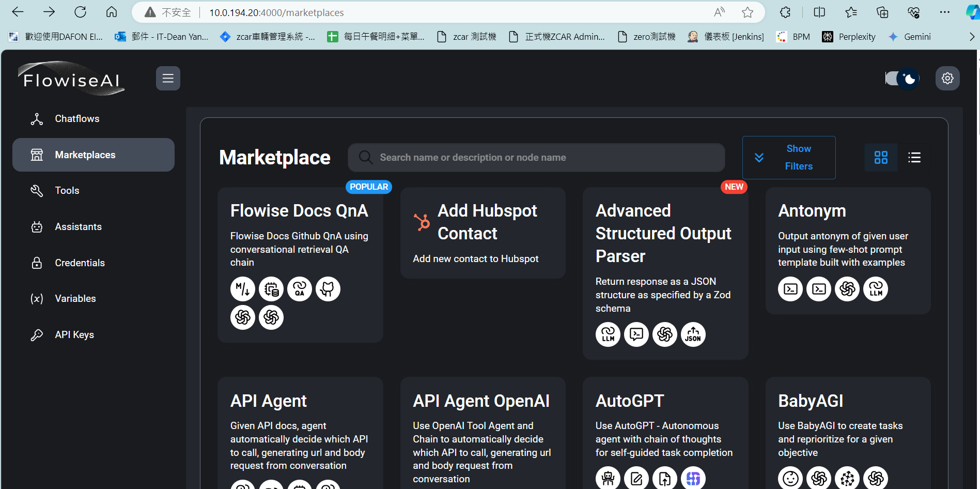Click the Hubspot logo on Add Hubspot Contact
Image resolution: width=980 pixels, height=489 pixels.
point(422,222)
